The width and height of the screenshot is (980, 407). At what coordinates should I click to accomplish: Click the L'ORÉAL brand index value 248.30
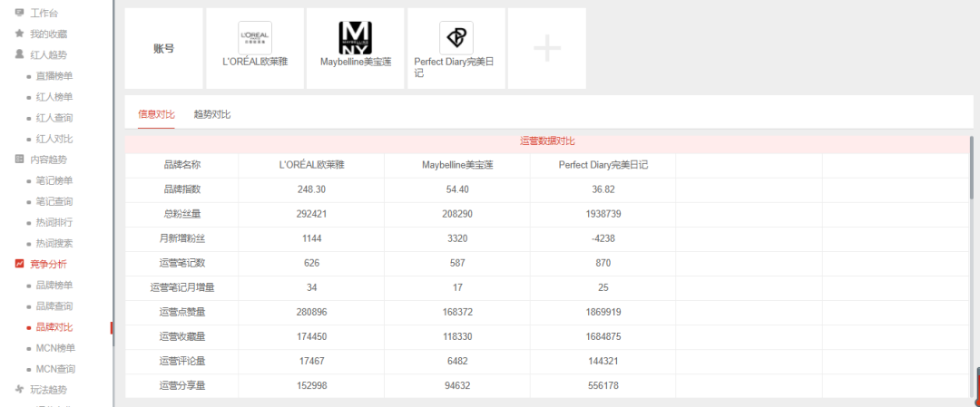pyautogui.click(x=312, y=189)
